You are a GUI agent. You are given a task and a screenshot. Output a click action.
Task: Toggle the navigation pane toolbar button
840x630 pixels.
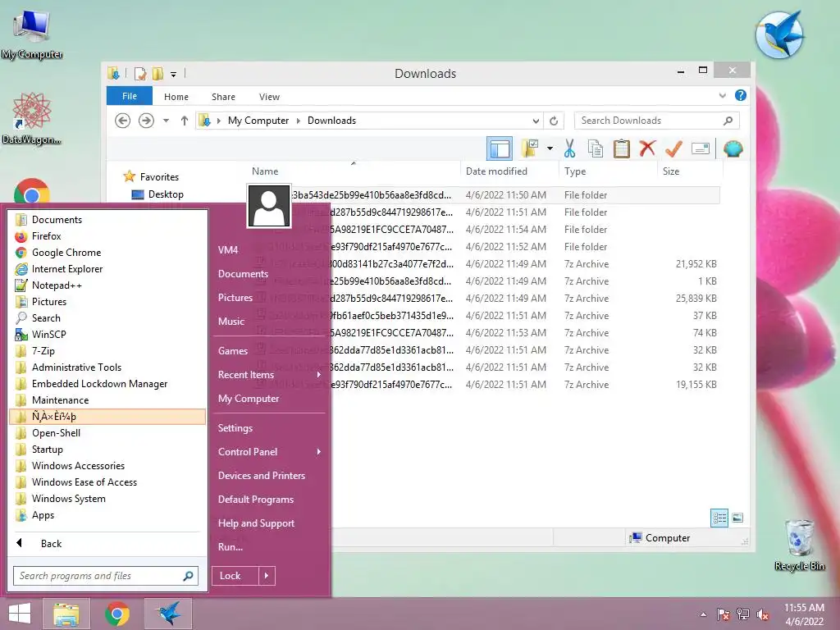500,148
